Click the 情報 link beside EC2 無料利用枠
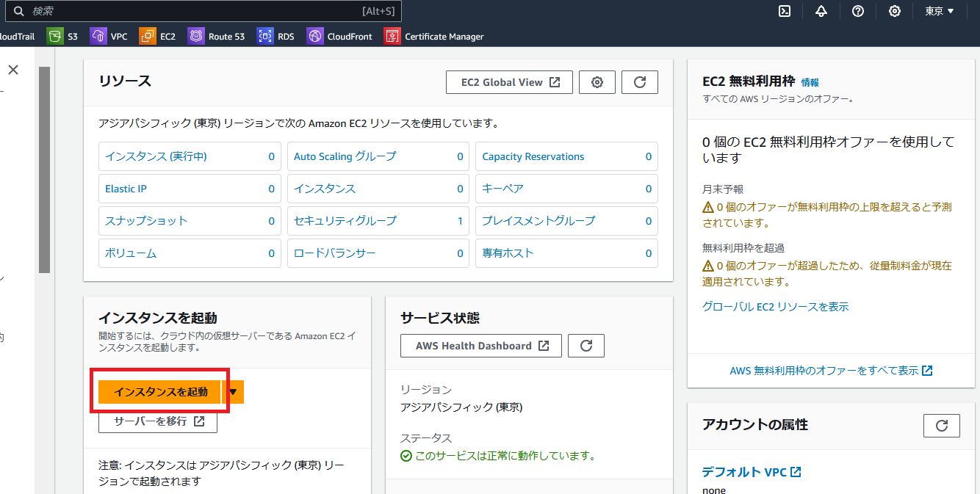Screen dimensions: 980x494 (x=810, y=83)
